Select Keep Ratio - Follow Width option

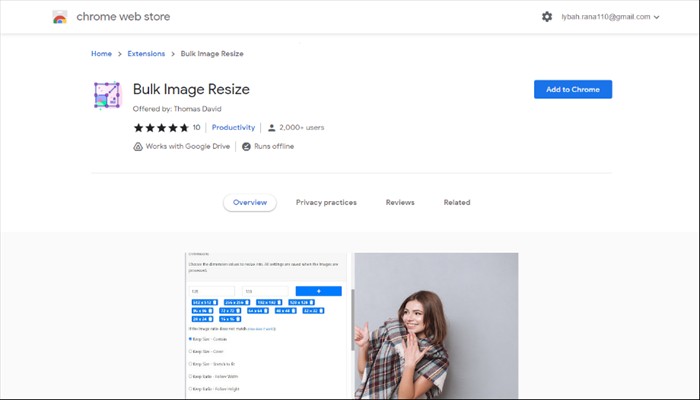point(190,376)
